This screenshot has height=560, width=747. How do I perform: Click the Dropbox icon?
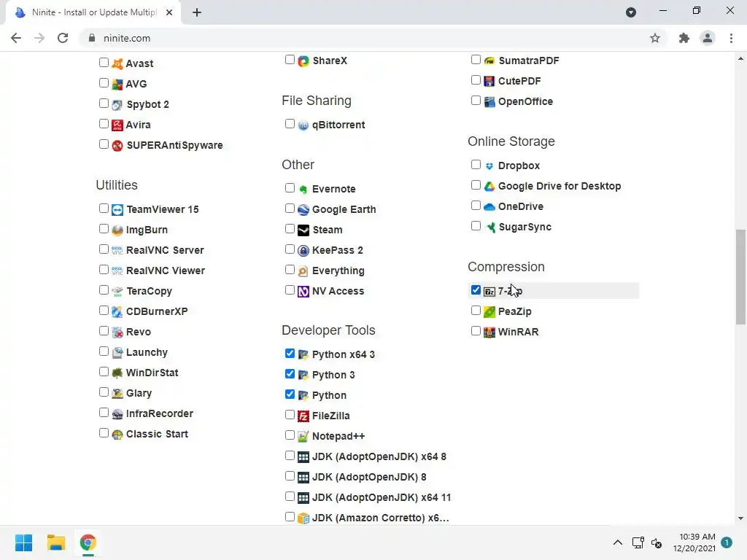[x=489, y=166]
